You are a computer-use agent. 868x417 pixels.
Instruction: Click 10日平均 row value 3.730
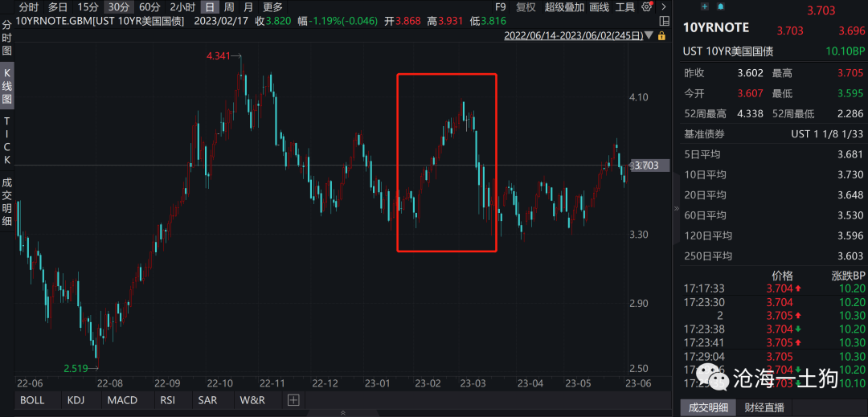(x=850, y=175)
